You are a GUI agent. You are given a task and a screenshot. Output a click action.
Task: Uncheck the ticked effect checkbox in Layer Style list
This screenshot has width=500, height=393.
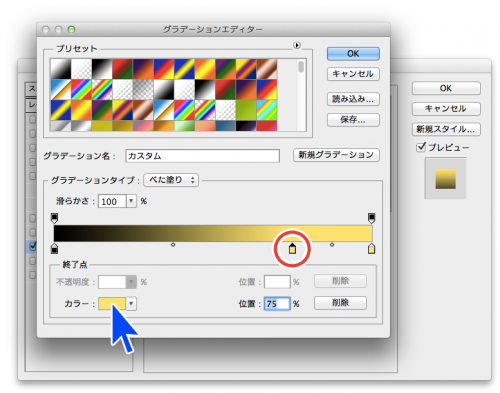32,246
